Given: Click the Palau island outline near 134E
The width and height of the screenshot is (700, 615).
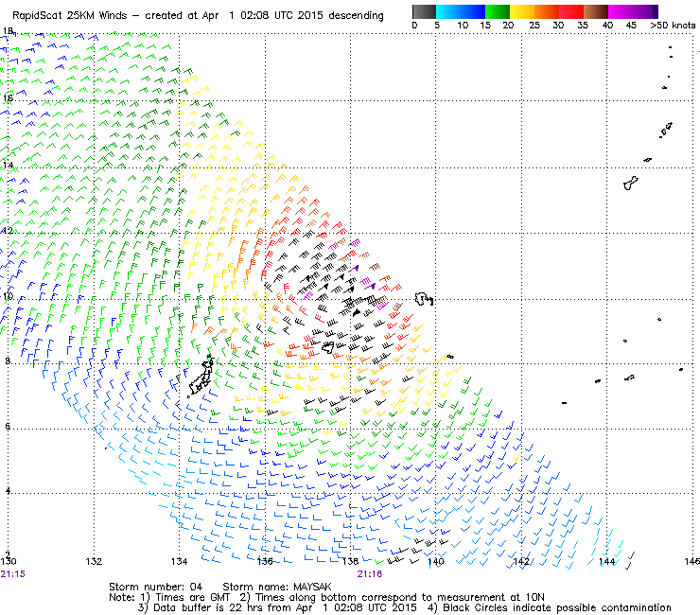Looking at the screenshot, I should 201,376.
